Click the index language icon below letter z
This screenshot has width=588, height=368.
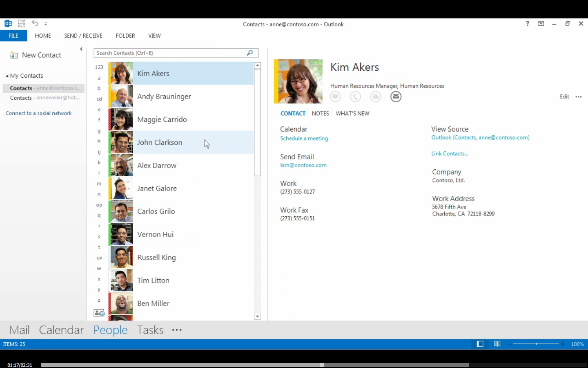99,313
